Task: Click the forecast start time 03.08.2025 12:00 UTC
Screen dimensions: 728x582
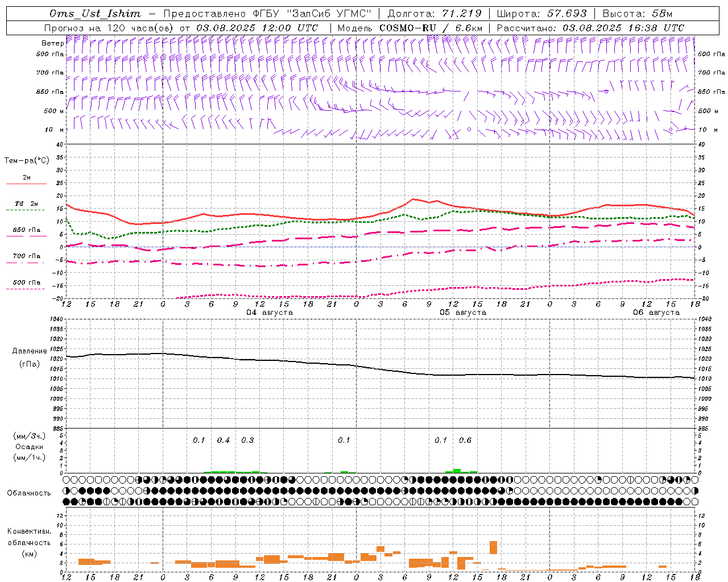Action: (257, 27)
